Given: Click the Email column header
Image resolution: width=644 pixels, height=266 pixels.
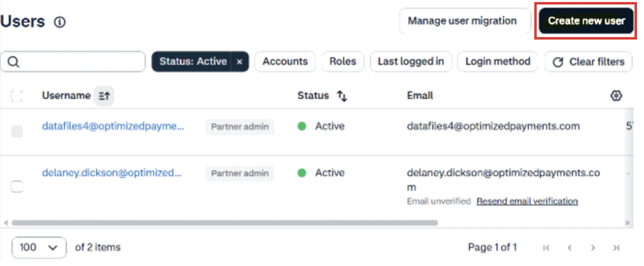Looking at the screenshot, I should point(420,96).
